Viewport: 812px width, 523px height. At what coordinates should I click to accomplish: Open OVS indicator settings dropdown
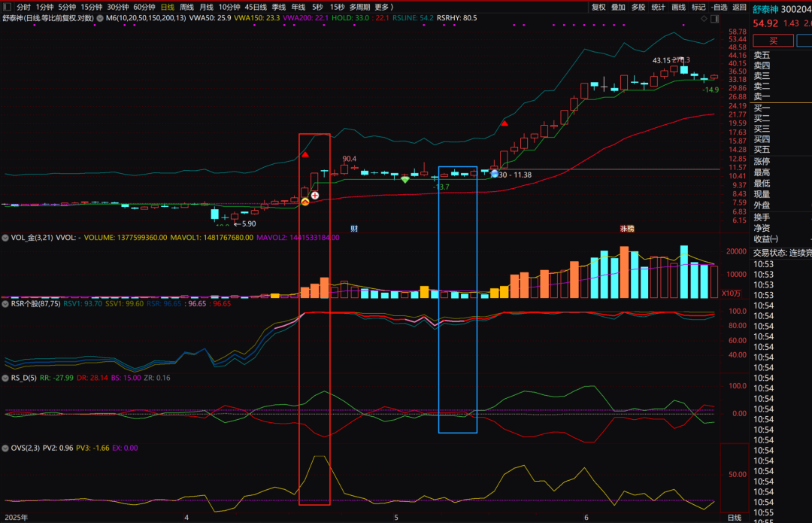pos(5,448)
